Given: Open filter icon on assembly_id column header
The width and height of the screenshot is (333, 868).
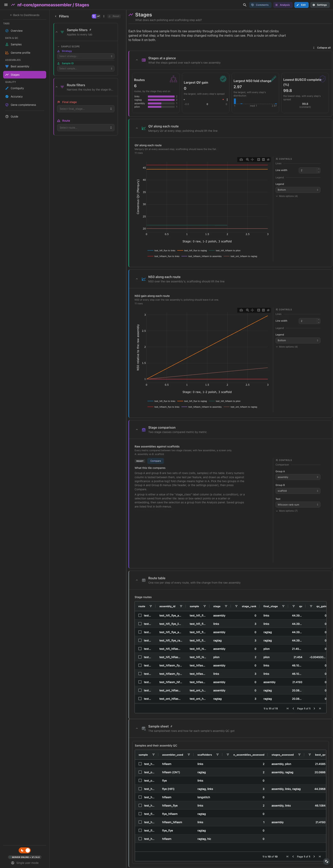Looking at the screenshot, I should 181,606.
